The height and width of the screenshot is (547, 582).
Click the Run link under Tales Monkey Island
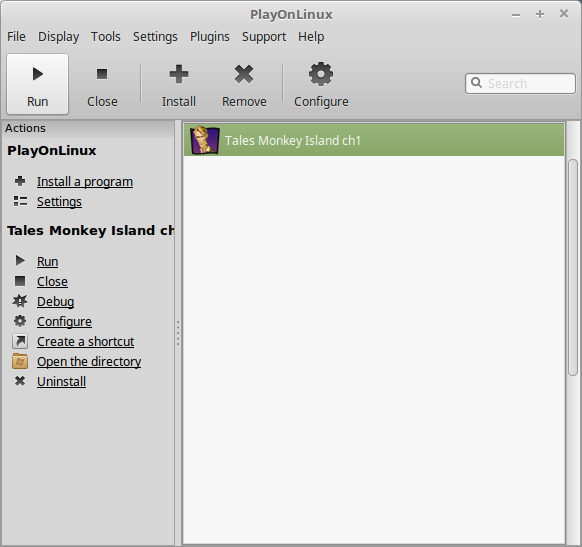click(x=48, y=262)
